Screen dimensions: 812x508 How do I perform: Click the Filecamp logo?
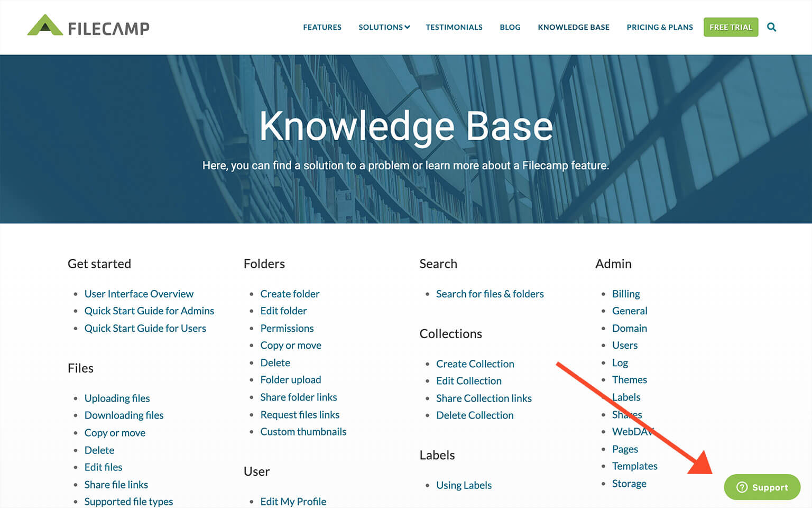tap(88, 26)
